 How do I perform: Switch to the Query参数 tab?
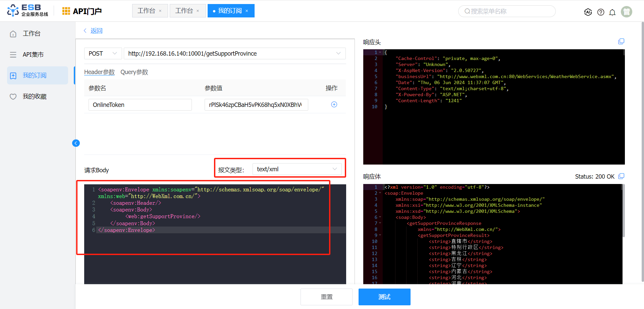coord(134,72)
